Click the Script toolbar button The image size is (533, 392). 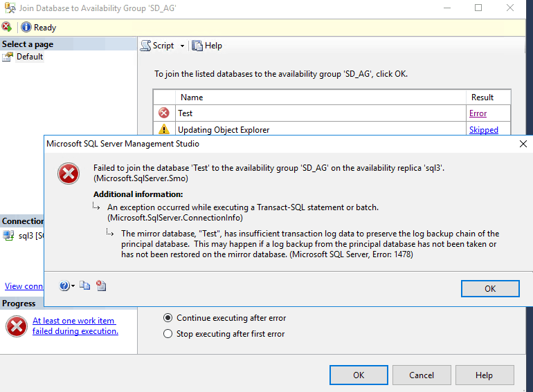click(157, 46)
